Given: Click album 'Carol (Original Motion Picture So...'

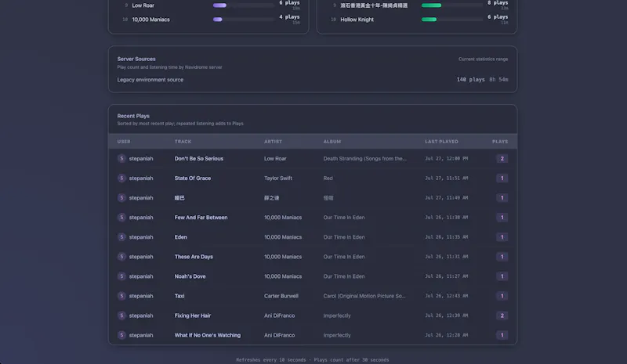Looking at the screenshot, I should point(364,296).
